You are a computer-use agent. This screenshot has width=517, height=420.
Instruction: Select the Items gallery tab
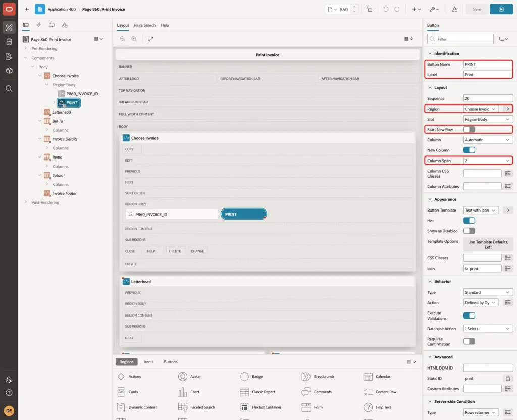(x=149, y=362)
